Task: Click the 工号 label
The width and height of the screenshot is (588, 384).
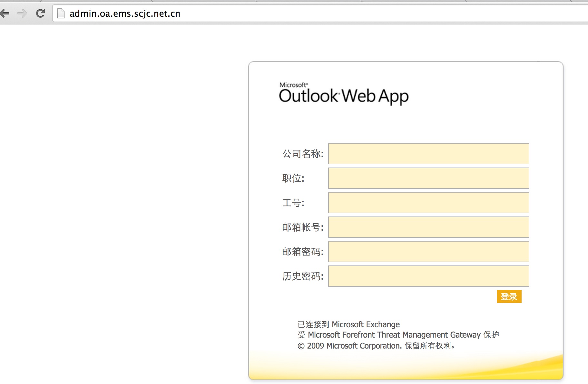Action: click(x=293, y=203)
